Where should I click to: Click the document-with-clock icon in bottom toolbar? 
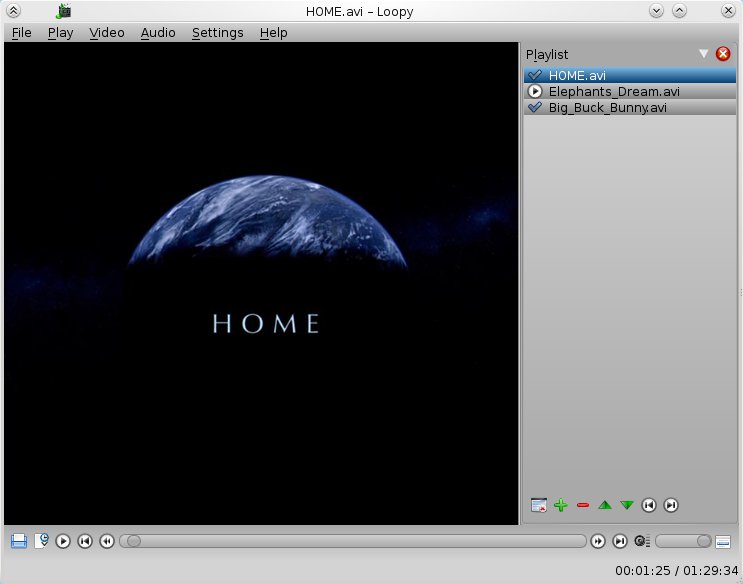41,541
